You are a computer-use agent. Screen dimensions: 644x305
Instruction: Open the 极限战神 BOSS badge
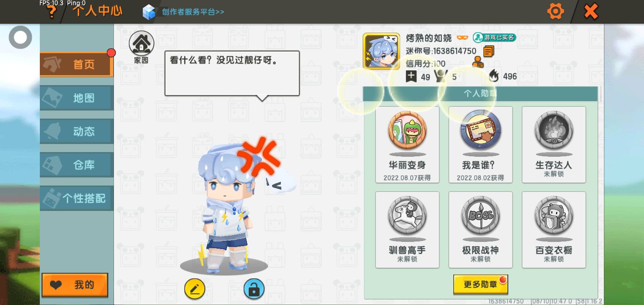(480, 230)
